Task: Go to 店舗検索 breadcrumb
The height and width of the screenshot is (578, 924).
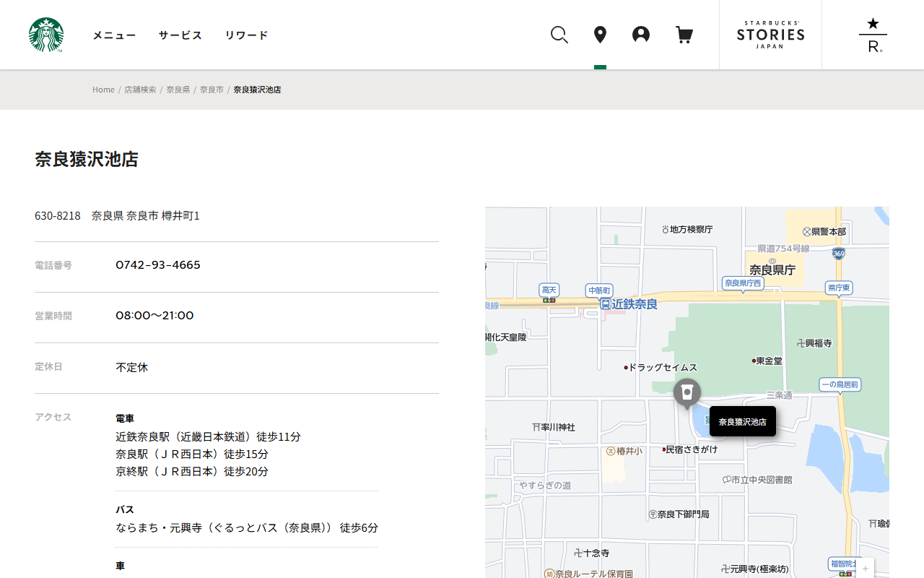Action: (140, 90)
